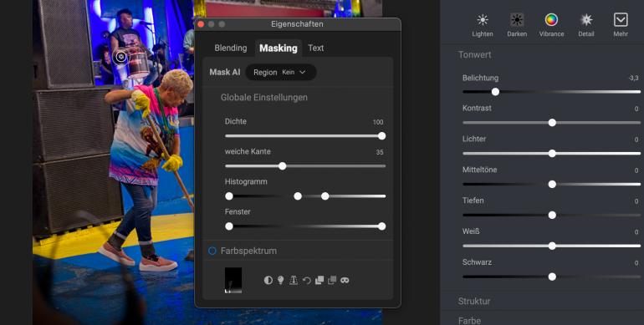The width and height of the screenshot is (644, 325).
Task: Click the fill mask downward arrow icon
Action: coord(294,280)
